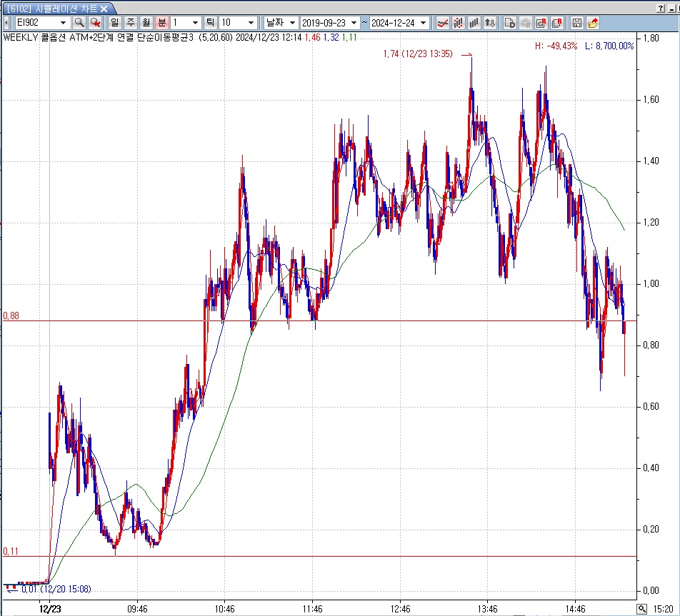The image size is (680, 616).
Task: Toggle the 주 (weekly) period button
Action: [x=131, y=23]
